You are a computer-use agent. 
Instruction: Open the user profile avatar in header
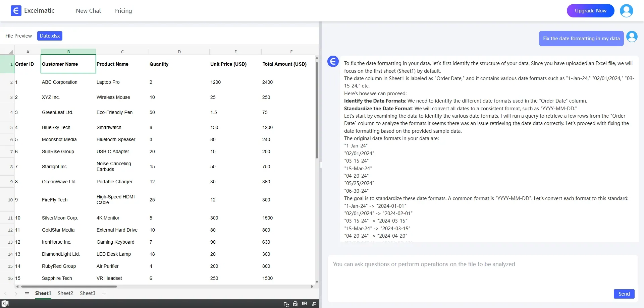[x=626, y=11]
